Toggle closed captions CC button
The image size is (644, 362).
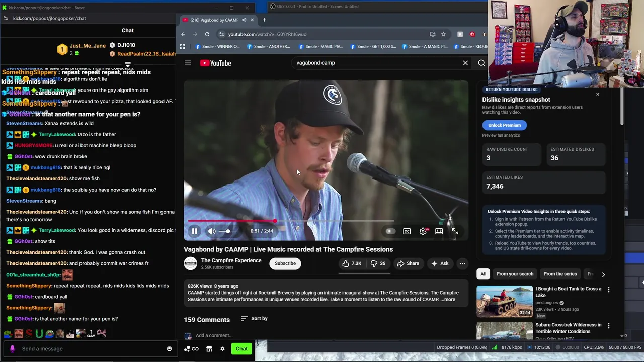click(x=407, y=231)
